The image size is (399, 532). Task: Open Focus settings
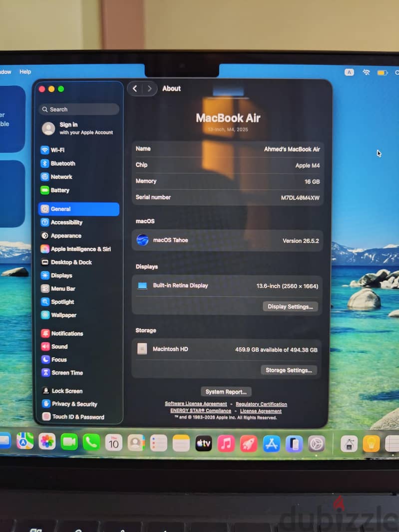79,360
